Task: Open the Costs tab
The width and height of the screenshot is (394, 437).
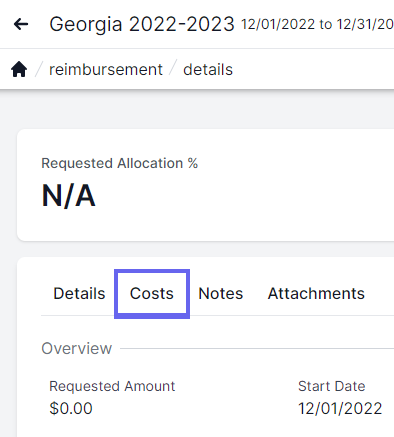Action: [152, 294]
